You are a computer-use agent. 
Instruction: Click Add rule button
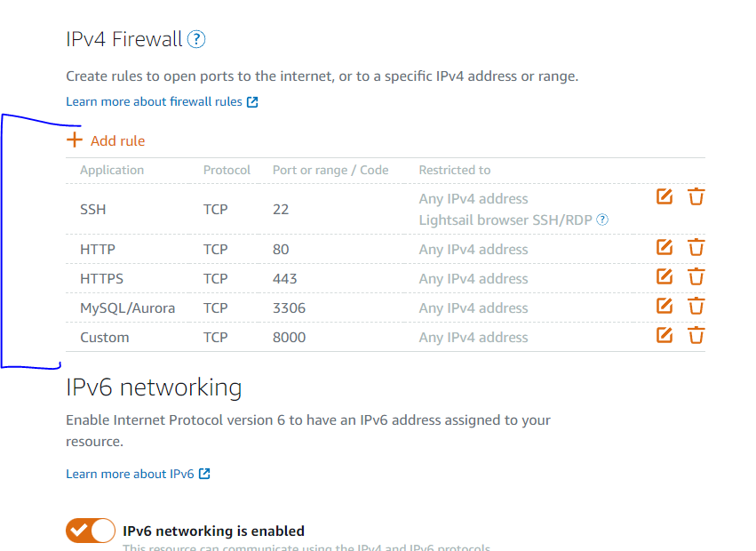click(x=117, y=140)
